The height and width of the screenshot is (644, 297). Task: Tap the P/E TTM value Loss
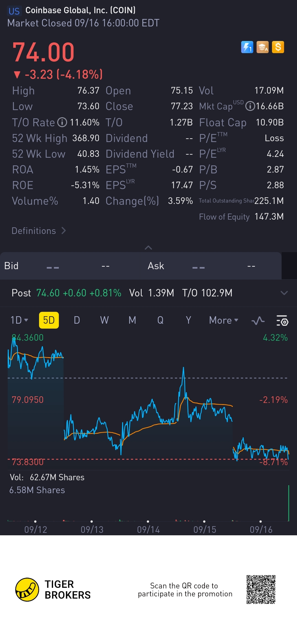(x=274, y=138)
